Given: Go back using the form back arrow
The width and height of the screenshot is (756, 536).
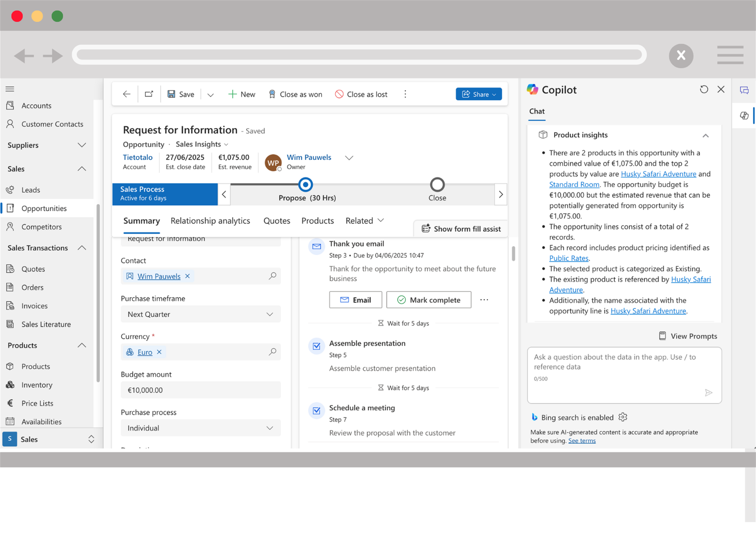Looking at the screenshot, I should 126,94.
